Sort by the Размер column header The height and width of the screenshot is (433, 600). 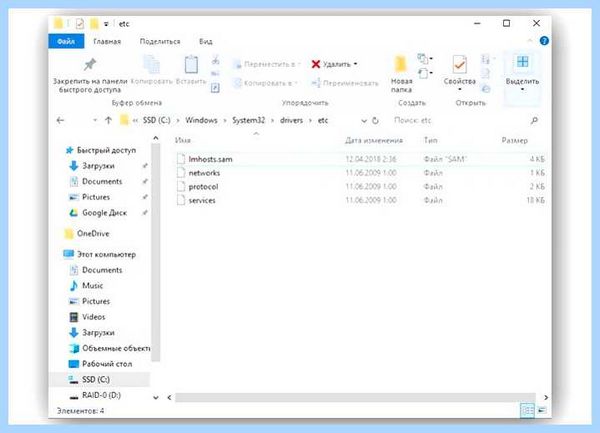pyautogui.click(x=514, y=140)
